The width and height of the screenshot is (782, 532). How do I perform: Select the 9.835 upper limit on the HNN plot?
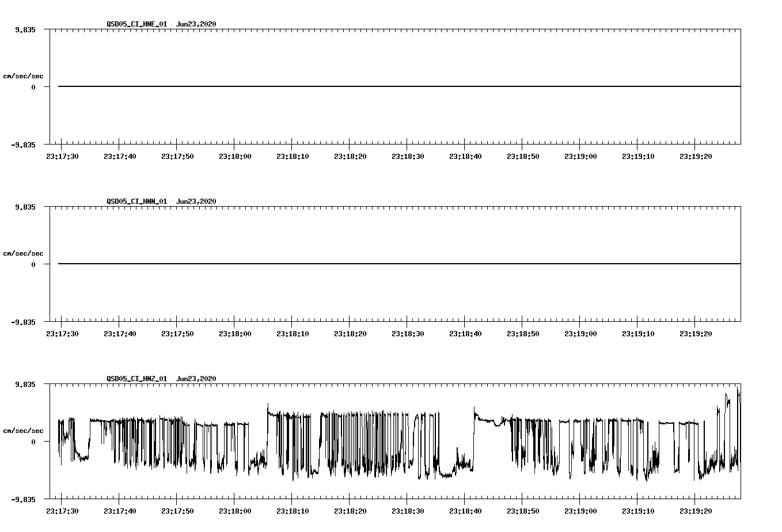pos(25,207)
